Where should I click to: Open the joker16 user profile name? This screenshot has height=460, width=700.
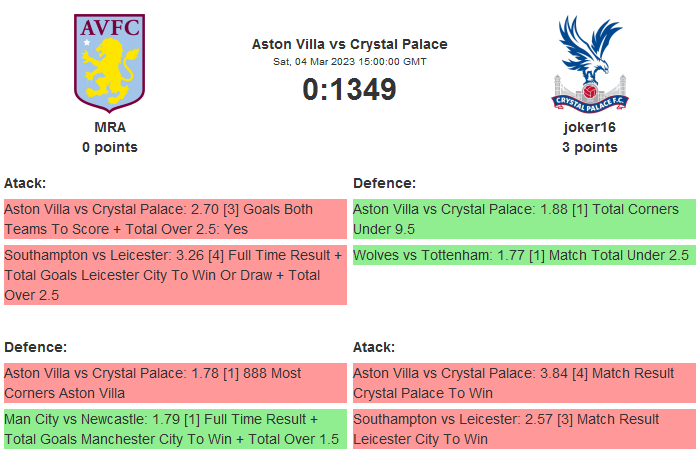(x=589, y=127)
